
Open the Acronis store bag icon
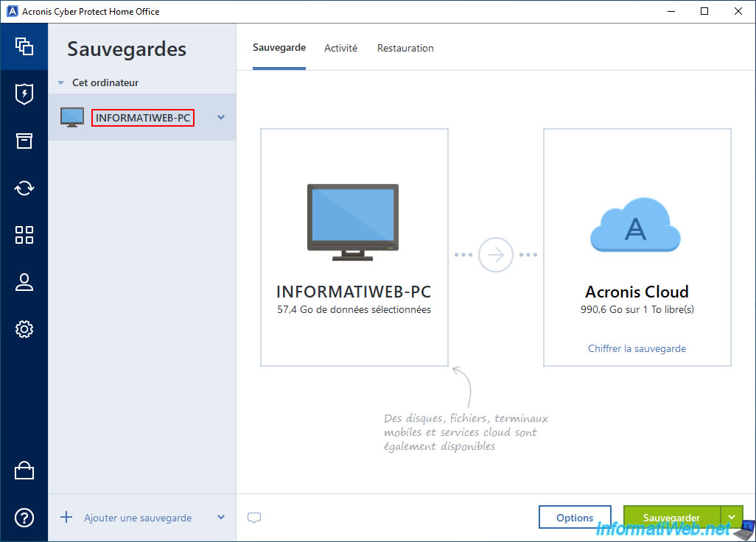pyautogui.click(x=24, y=471)
